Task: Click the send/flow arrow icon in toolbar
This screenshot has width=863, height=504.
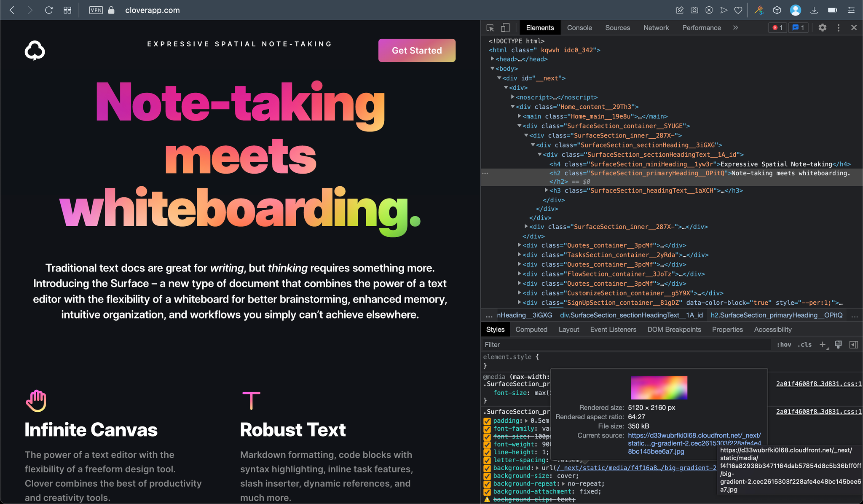Action: [x=724, y=10]
